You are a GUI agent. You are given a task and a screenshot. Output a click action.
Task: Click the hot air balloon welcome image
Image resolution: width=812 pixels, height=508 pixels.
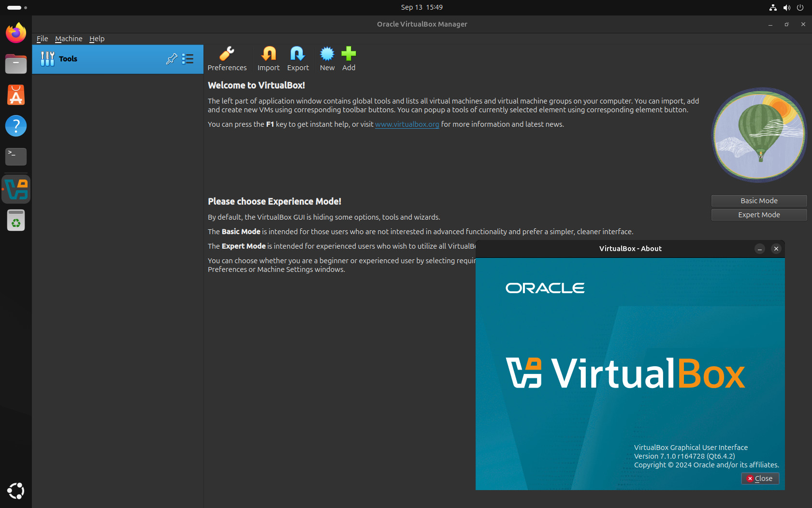(x=759, y=135)
